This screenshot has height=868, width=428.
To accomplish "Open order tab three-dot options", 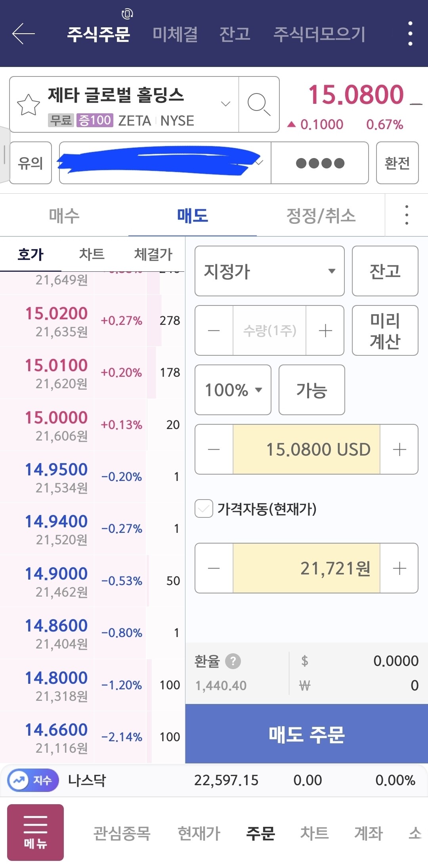I will coord(407,215).
